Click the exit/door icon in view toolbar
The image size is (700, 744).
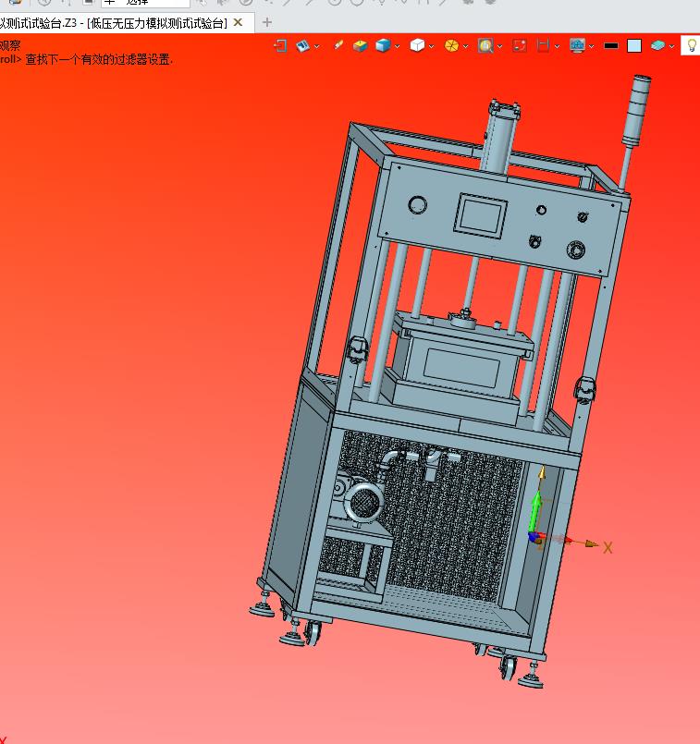point(280,45)
